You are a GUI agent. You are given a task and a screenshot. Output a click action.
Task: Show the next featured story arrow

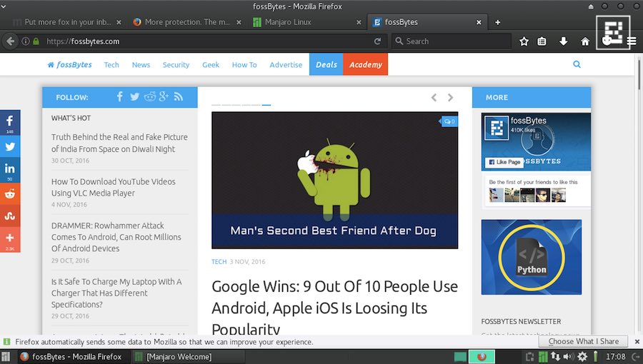[450, 98]
